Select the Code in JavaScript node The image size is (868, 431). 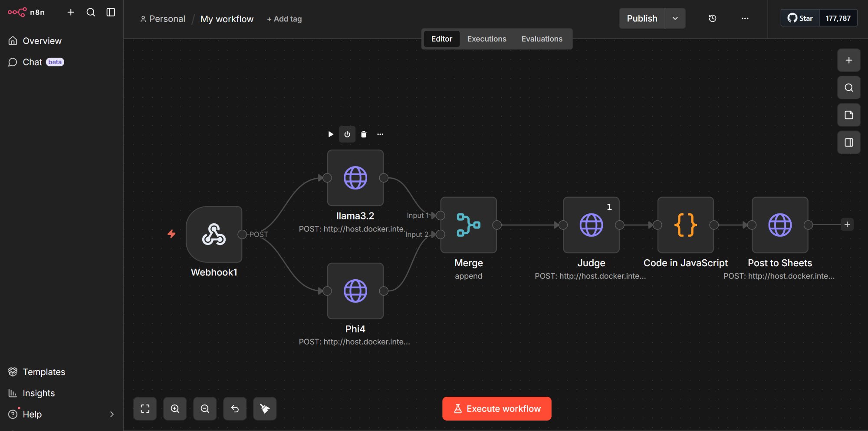(x=686, y=225)
